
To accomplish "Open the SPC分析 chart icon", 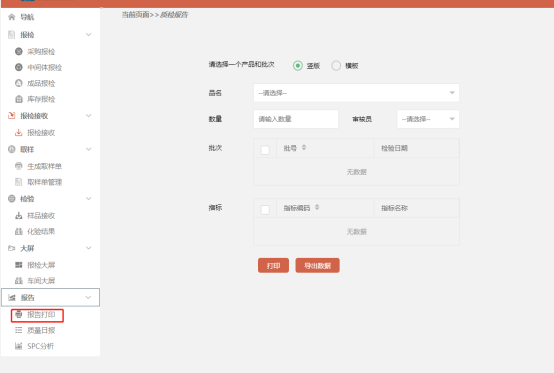I will 19,346.
